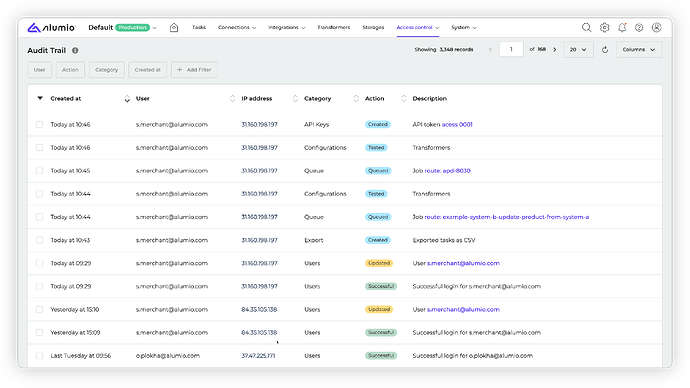The width and height of the screenshot is (690, 388).
Task: Open the home dashboard icon
Action: point(174,28)
